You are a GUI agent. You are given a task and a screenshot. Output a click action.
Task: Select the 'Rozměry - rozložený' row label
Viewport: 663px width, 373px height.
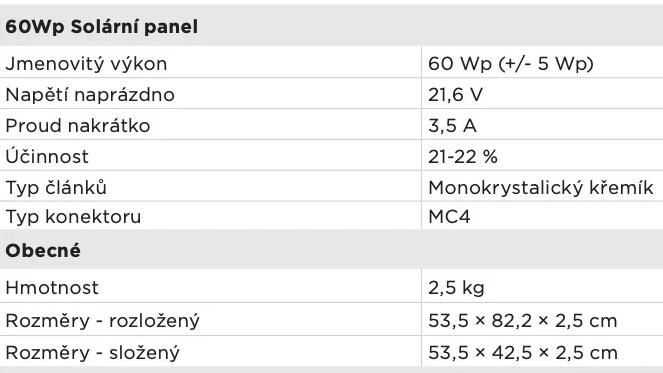click(x=102, y=321)
